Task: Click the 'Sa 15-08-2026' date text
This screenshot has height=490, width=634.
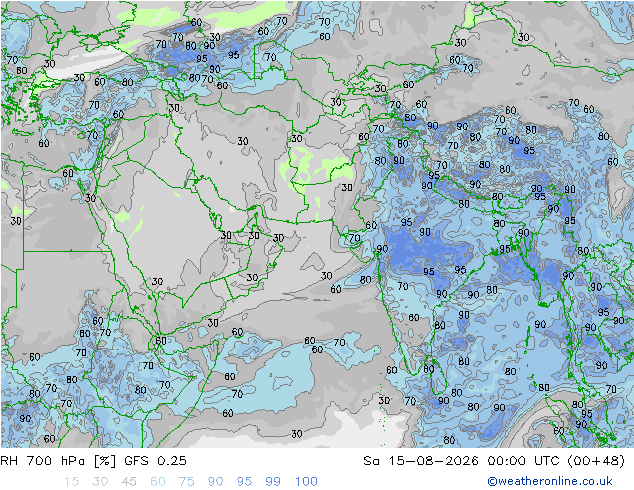Action: point(421,460)
